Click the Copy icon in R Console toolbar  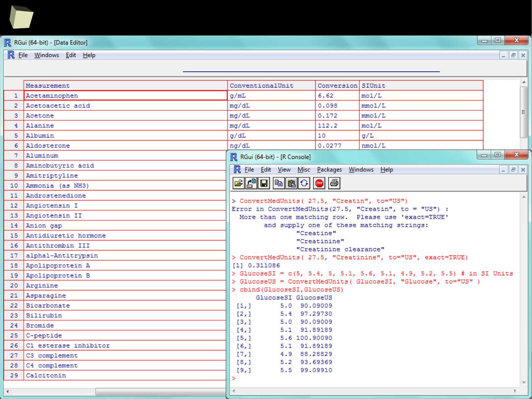(x=279, y=183)
